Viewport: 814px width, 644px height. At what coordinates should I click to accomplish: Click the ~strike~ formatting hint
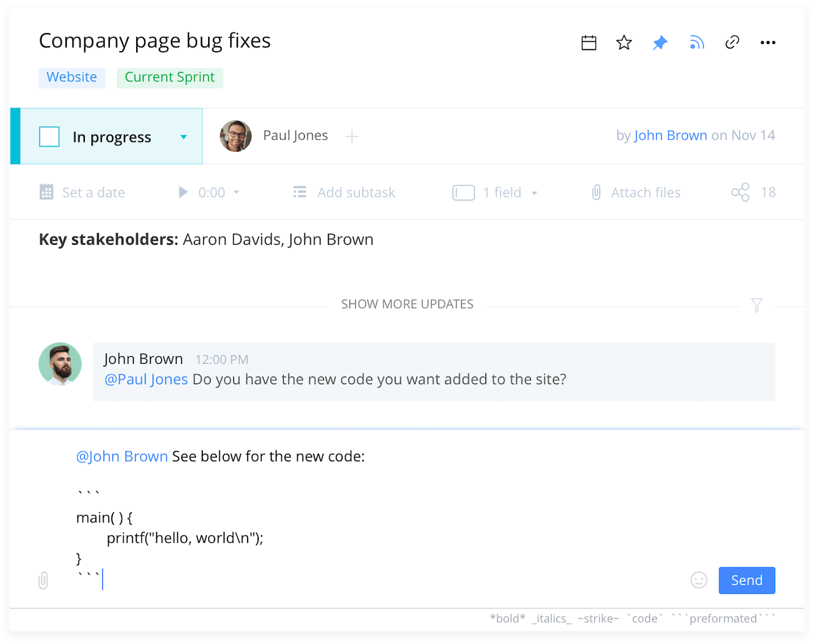click(x=598, y=618)
